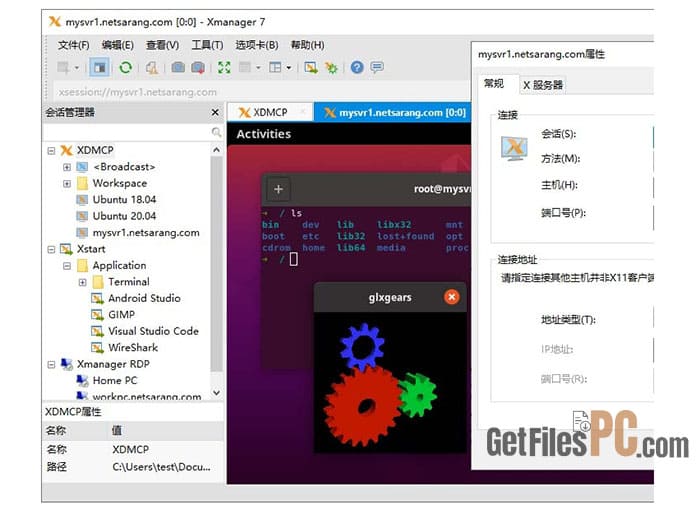Click Activities in the remote desktop

tap(263, 134)
